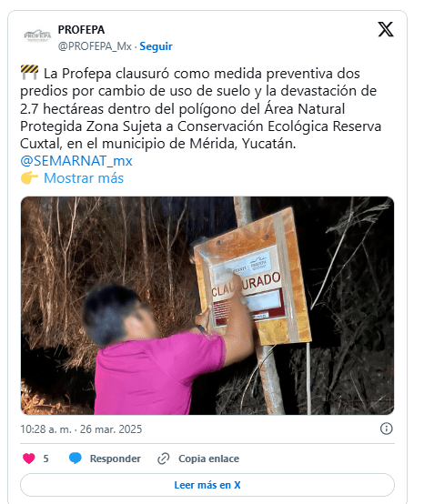
Task: Open the @SEMARNAT_mx mention
Action: click(x=76, y=161)
